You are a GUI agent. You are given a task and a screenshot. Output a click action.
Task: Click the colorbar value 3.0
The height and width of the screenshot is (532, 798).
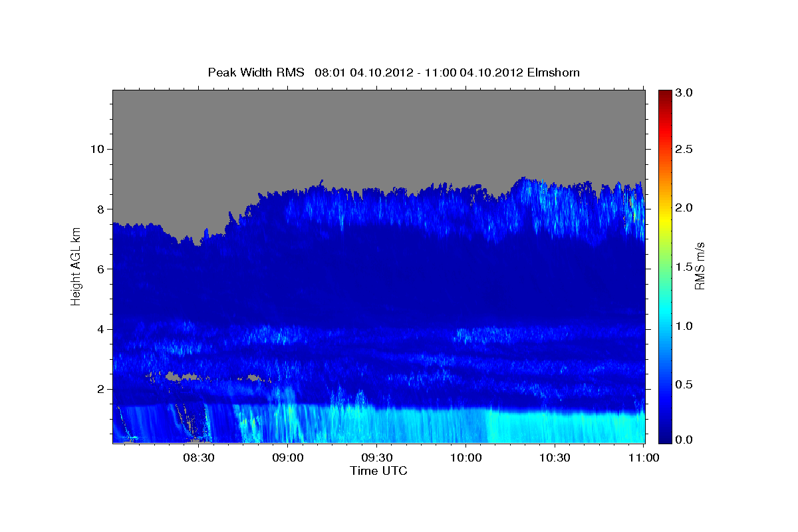pyautogui.click(x=684, y=92)
